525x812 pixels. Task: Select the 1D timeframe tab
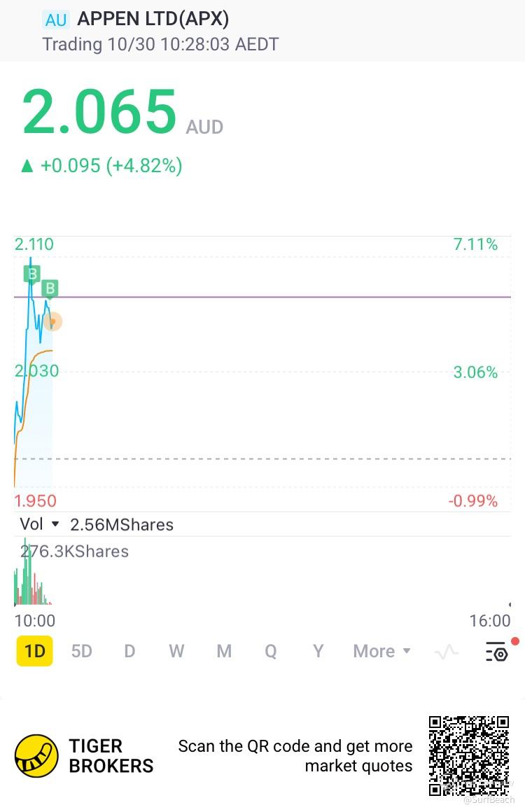tap(34, 652)
